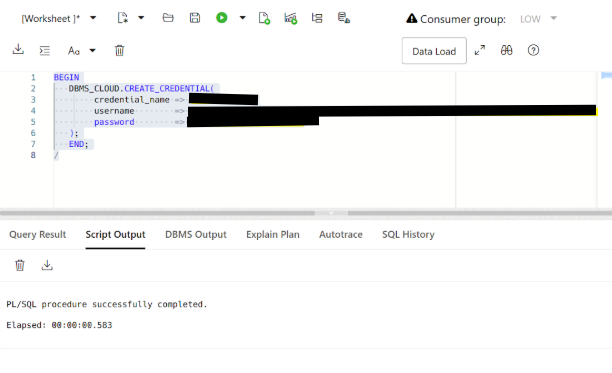This screenshot has height=373, width=612.
Task: Open the Worksheet dropdown arrow
Action: (x=93, y=18)
